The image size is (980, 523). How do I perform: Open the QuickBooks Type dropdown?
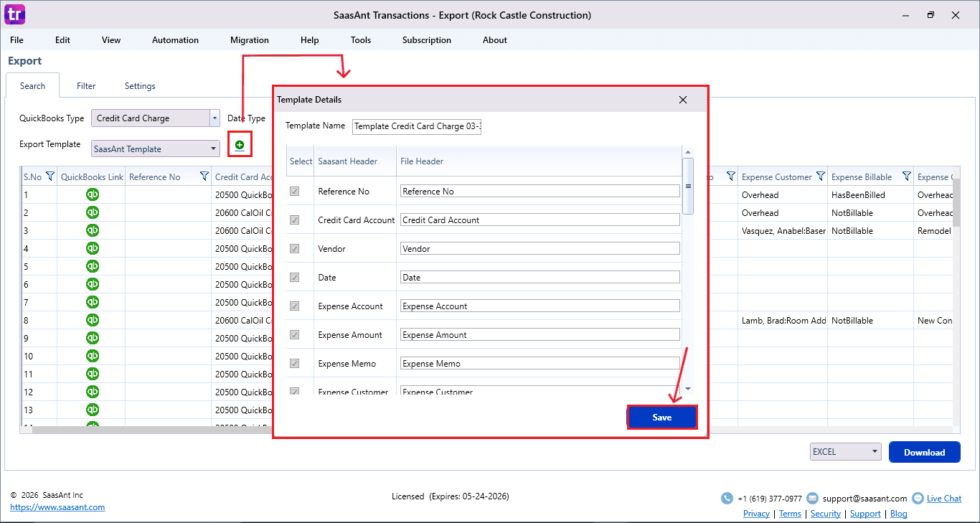coord(215,118)
